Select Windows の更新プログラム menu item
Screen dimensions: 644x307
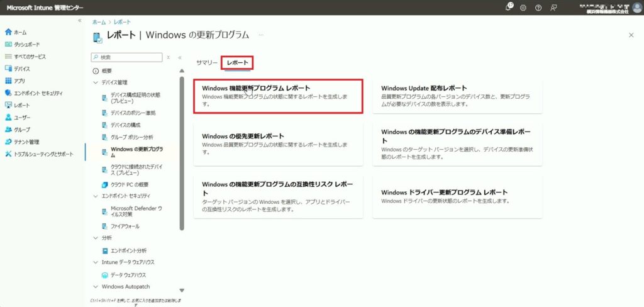138,152
